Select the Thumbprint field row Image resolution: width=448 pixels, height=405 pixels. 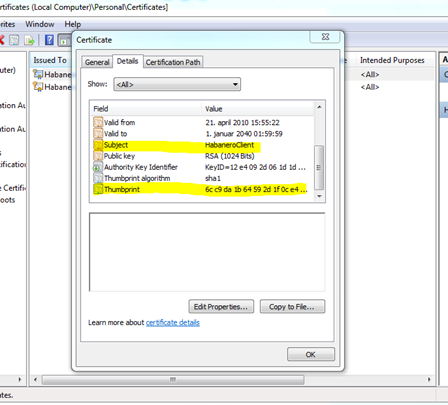[202, 189]
